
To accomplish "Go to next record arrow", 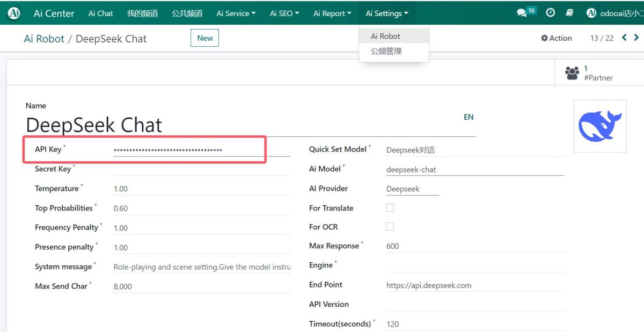I will coord(636,38).
